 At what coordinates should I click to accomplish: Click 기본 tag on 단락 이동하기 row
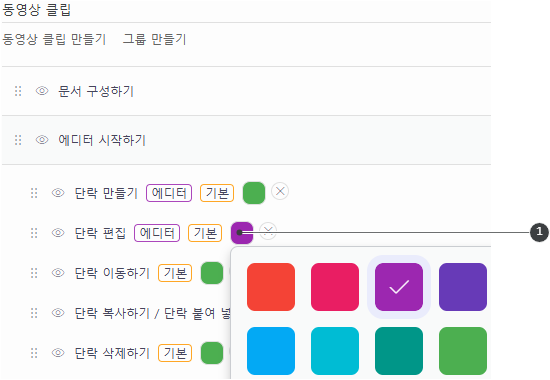click(x=175, y=273)
